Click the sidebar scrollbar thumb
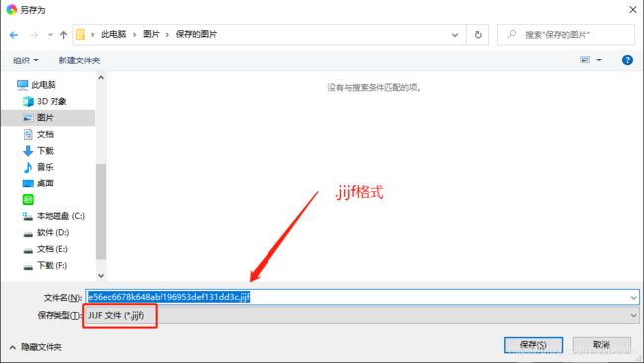This screenshot has height=363, width=644. (x=101, y=211)
